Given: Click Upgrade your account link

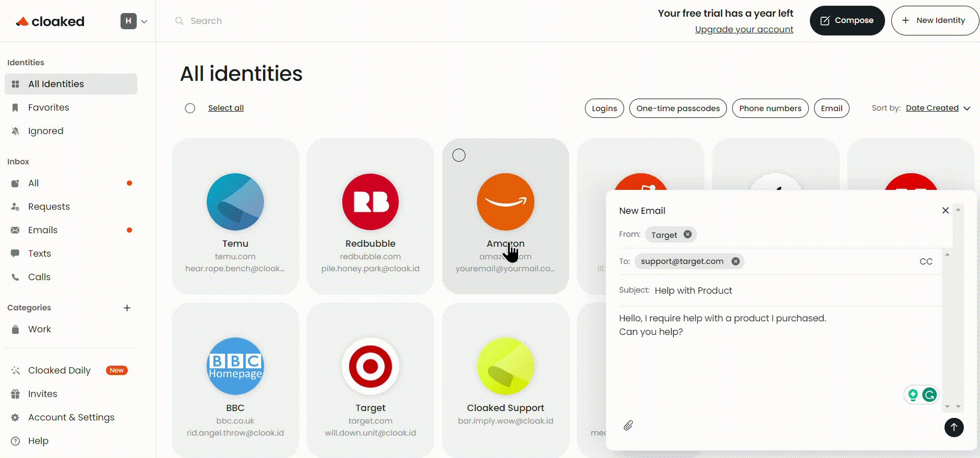Looking at the screenshot, I should tap(744, 30).
